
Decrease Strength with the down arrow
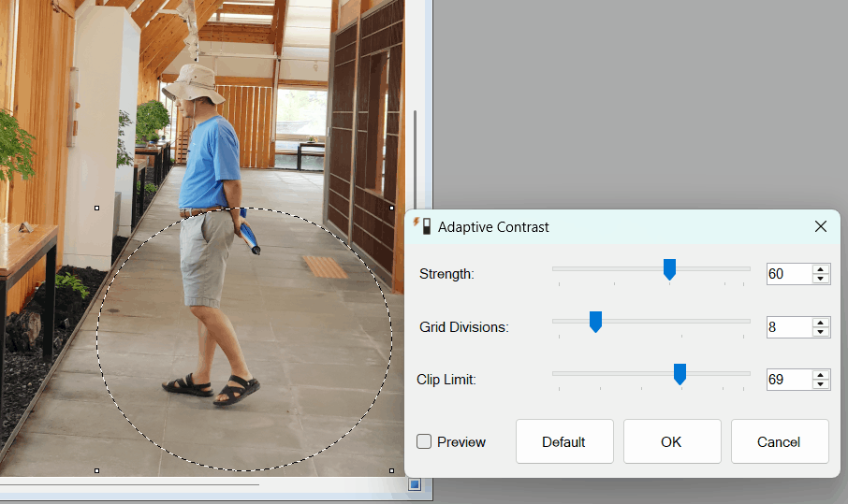(821, 279)
